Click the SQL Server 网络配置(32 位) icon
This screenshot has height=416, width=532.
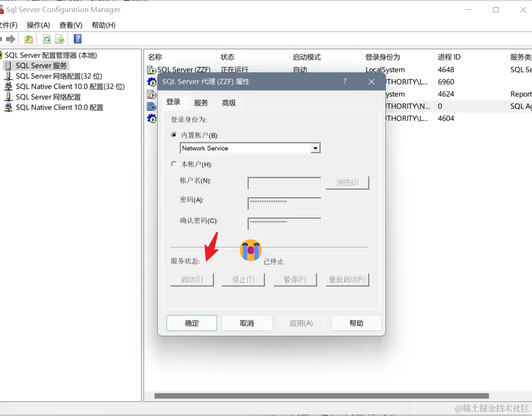[8, 76]
